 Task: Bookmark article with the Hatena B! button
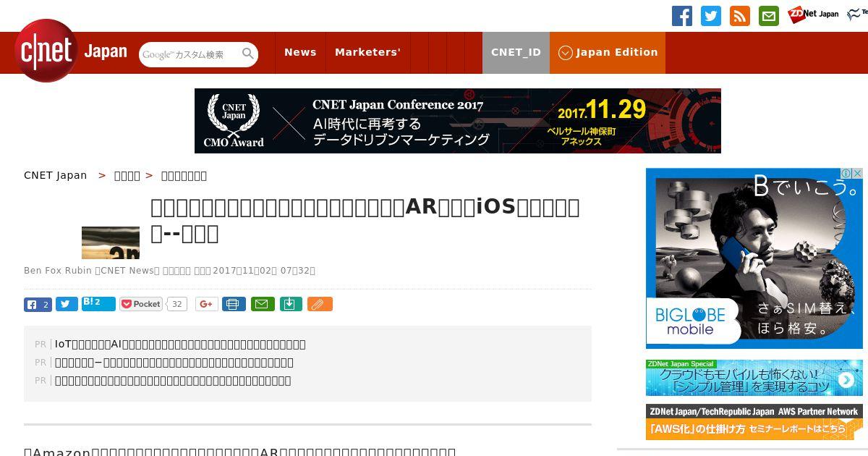click(98, 304)
